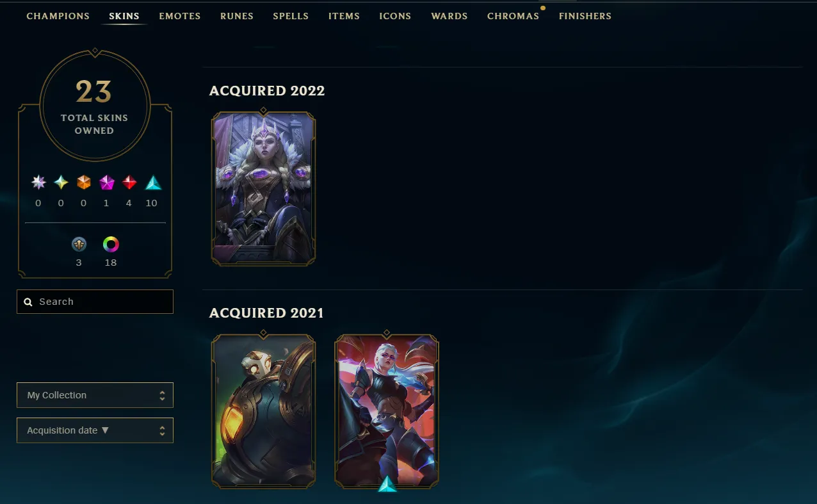
Task: Select the 2022 queen skin card
Action: click(x=263, y=188)
